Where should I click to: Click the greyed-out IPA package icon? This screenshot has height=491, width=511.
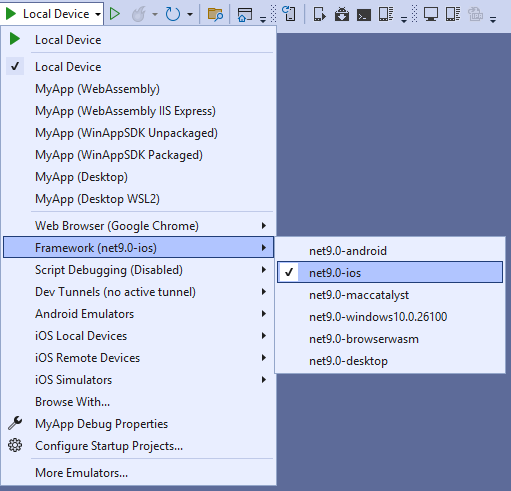pos(475,14)
